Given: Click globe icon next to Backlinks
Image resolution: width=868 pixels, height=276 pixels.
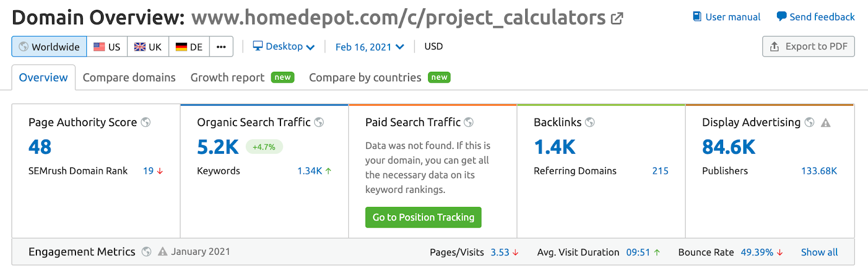Looking at the screenshot, I should click(x=590, y=122).
